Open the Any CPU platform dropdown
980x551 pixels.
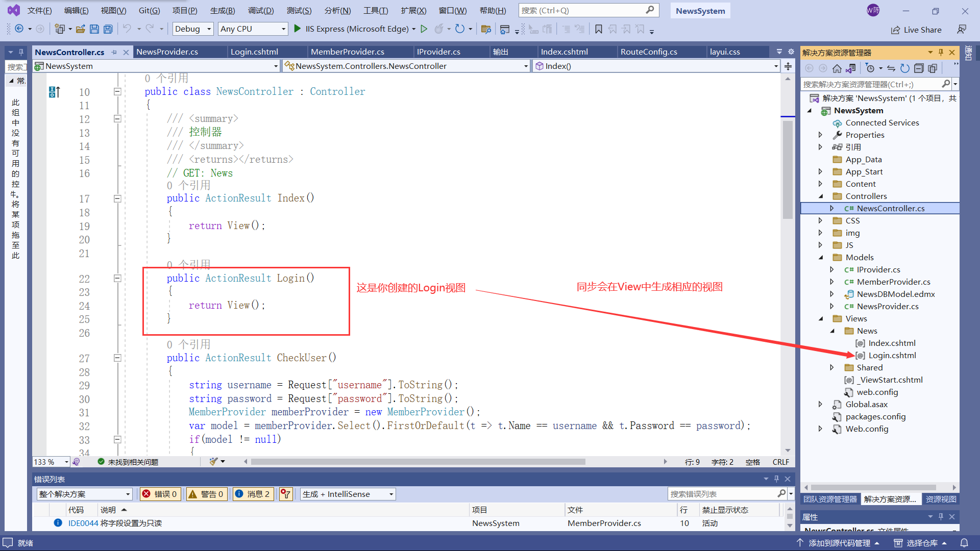pos(253,29)
